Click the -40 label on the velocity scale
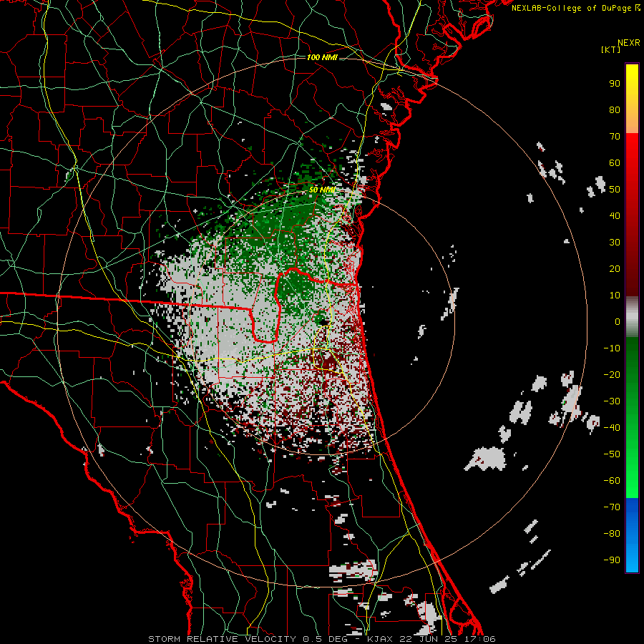 click(612, 428)
